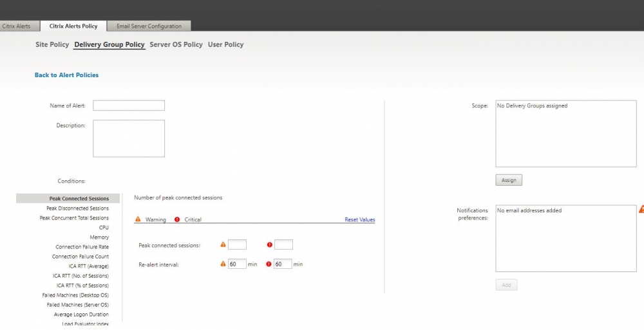Select ICA RTT (No. of Sessions)

coord(81,276)
